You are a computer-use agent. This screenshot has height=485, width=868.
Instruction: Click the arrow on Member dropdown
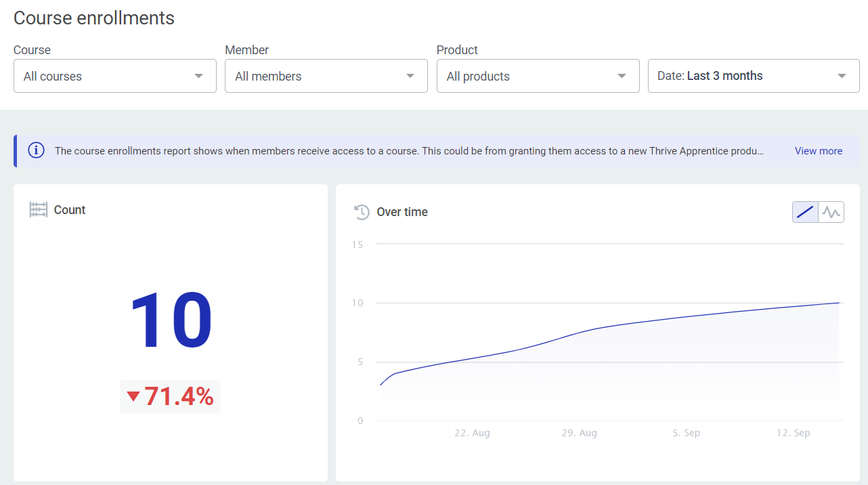pos(410,76)
